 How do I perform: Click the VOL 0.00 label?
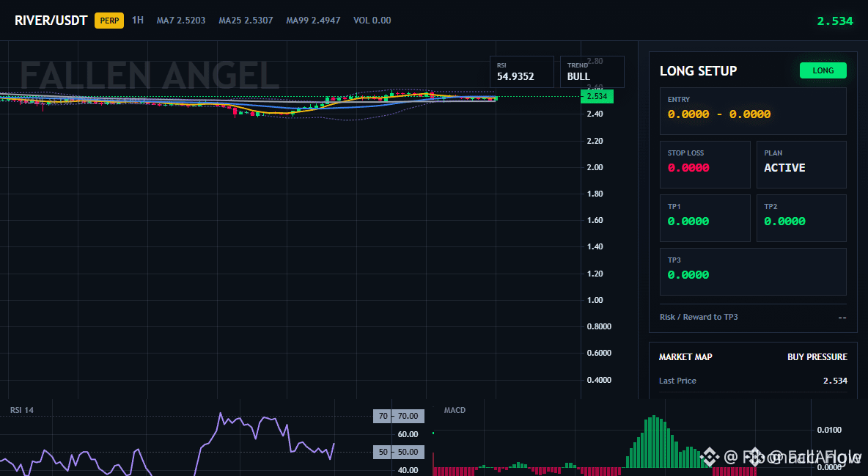point(372,21)
